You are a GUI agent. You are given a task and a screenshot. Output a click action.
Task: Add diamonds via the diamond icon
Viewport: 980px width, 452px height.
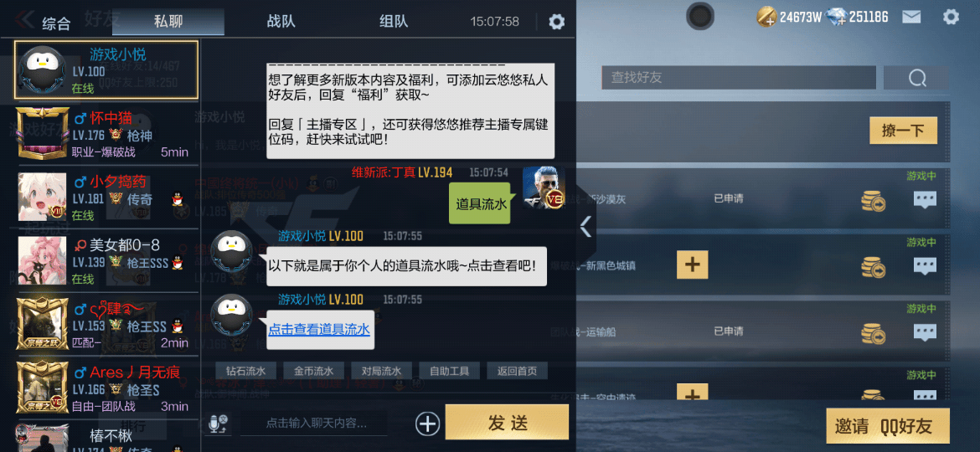836,17
